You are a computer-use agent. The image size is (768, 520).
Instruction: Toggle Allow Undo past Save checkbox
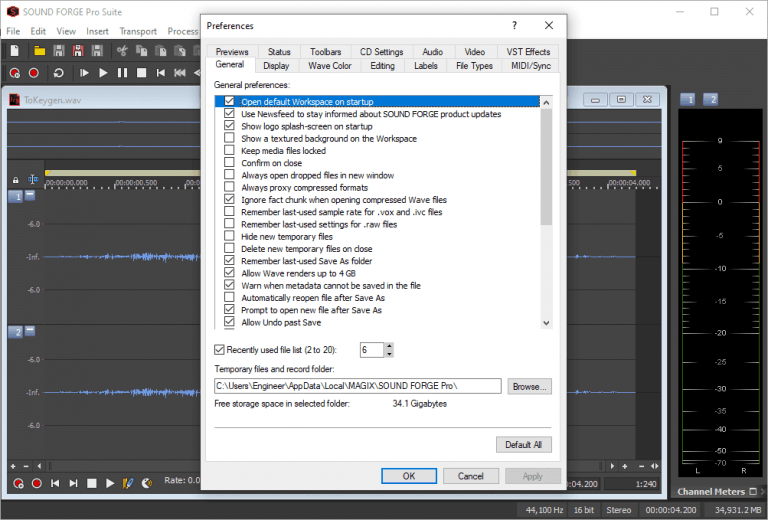(229, 322)
